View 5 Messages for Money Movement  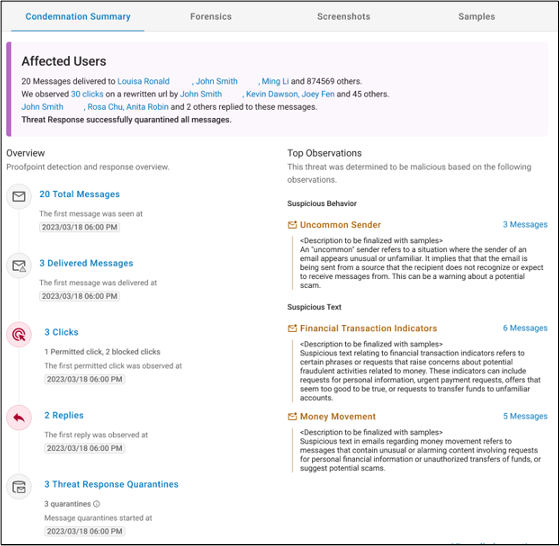pyautogui.click(x=525, y=416)
